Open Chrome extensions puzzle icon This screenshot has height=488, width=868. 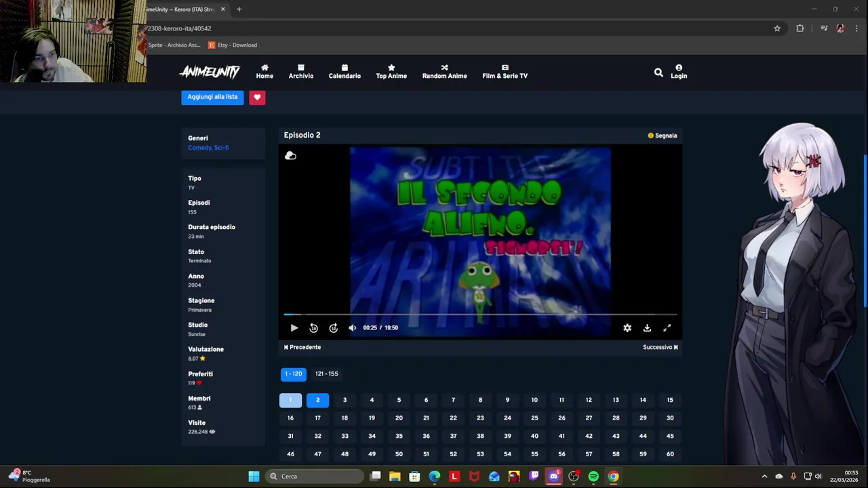[x=800, y=28]
